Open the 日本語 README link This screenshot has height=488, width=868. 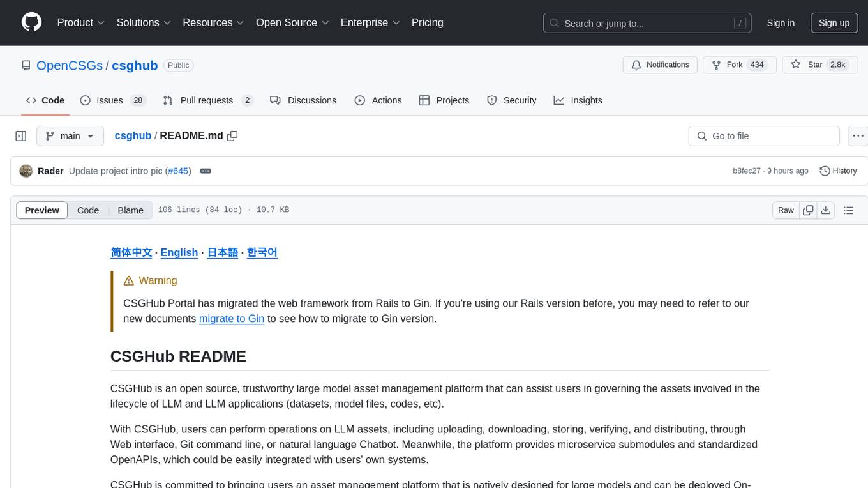pyautogui.click(x=223, y=252)
